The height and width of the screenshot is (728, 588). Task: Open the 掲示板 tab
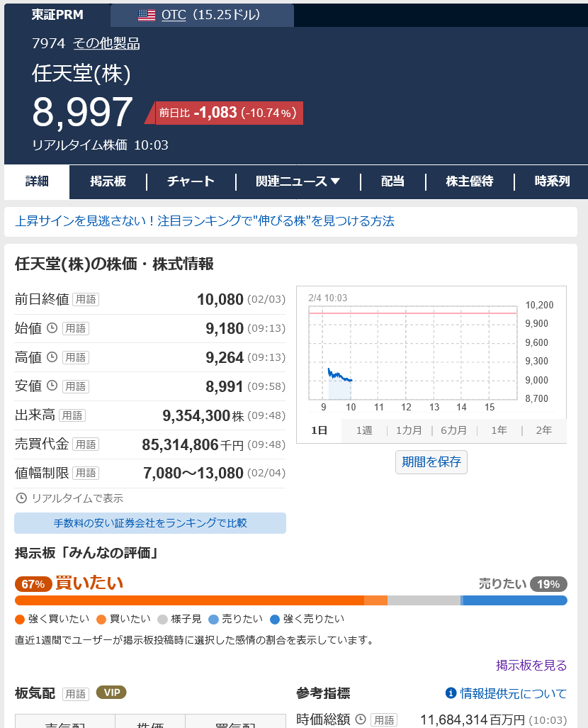pyautogui.click(x=108, y=181)
